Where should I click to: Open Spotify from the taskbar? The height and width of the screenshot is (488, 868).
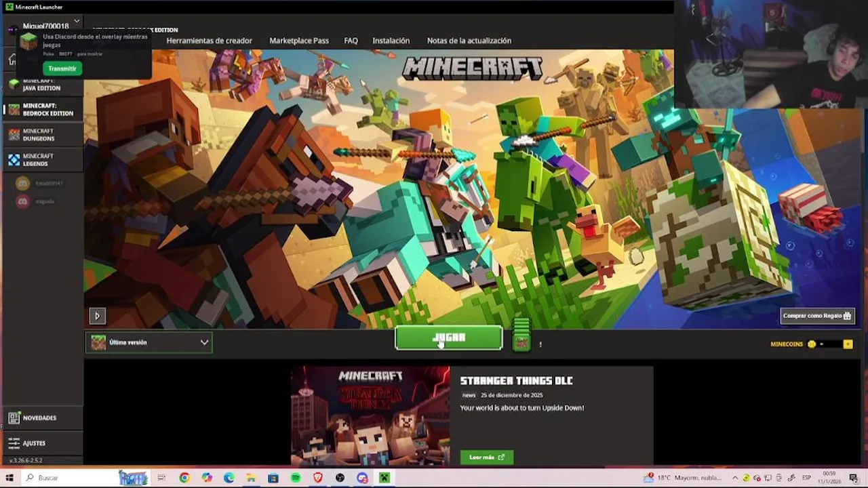[x=296, y=478]
